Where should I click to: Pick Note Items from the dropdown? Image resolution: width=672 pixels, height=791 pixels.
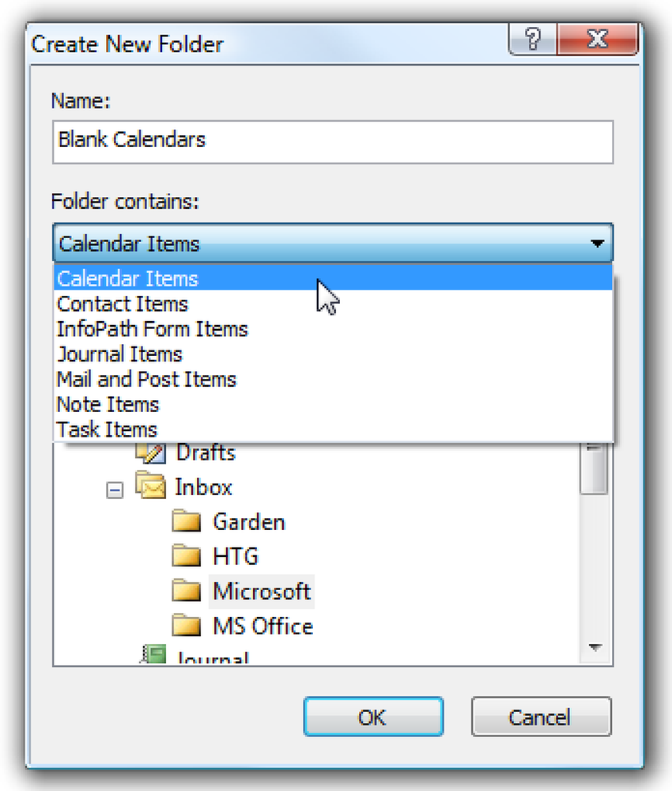pyautogui.click(x=333, y=404)
